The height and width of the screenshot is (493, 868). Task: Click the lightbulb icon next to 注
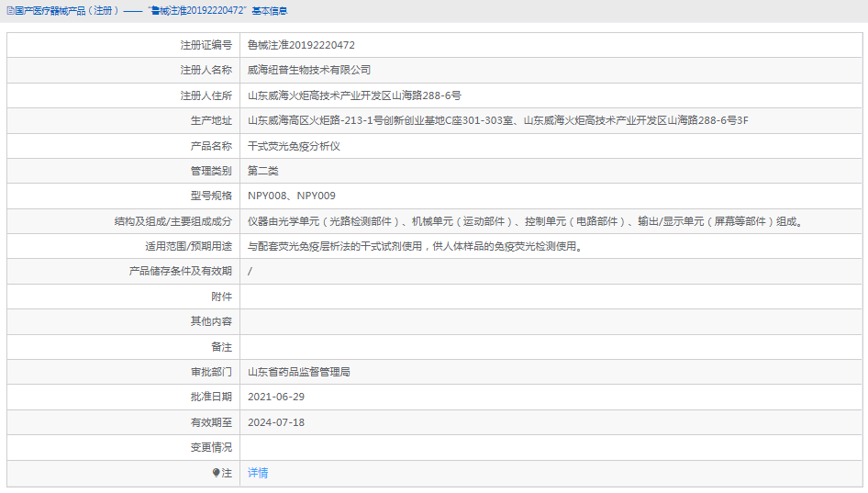coord(216,473)
